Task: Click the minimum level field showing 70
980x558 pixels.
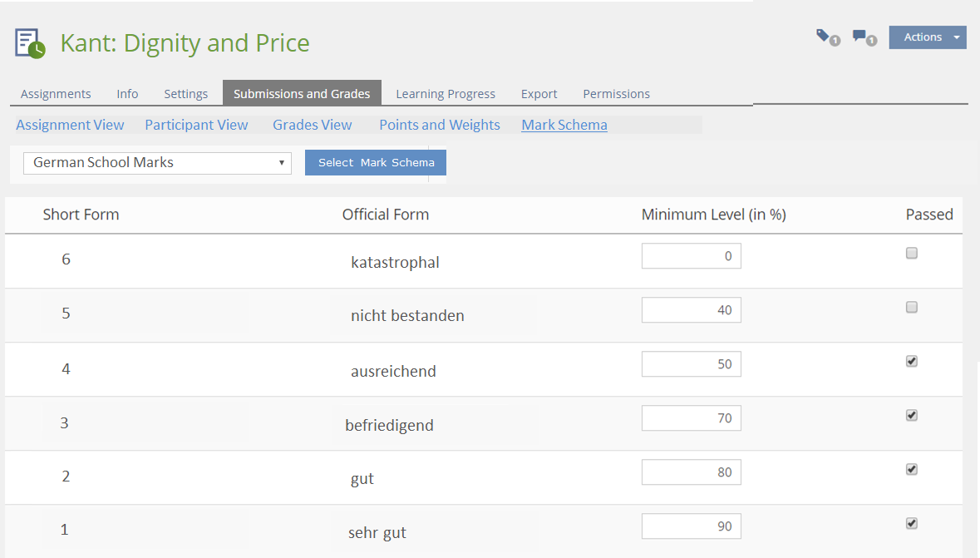Action: 691,418
